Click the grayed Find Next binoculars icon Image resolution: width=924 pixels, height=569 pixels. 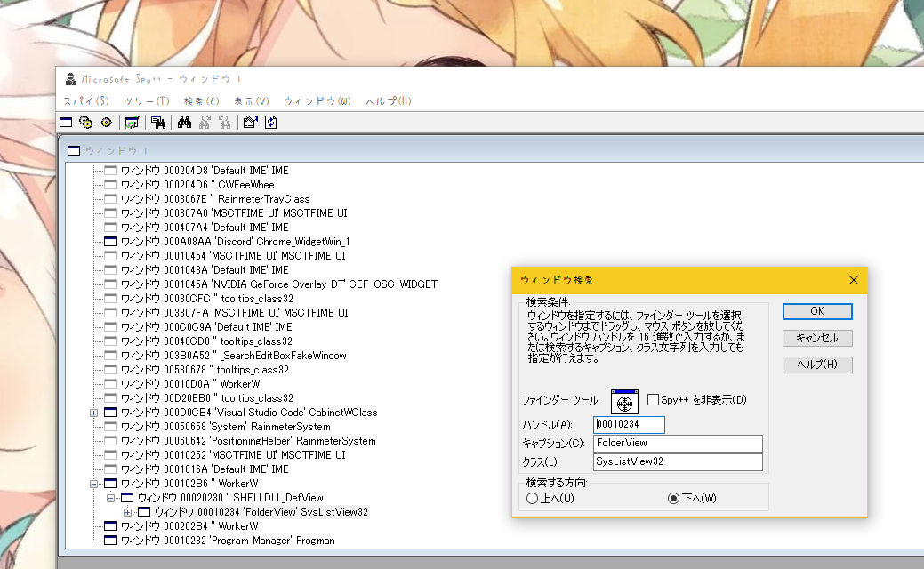click(205, 123)
